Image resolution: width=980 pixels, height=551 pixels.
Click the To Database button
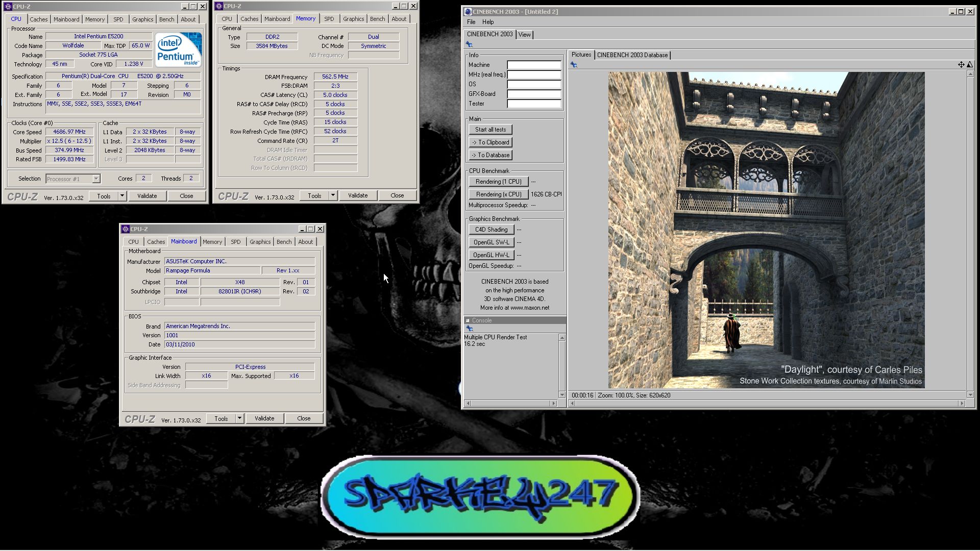tap(491, 155)
